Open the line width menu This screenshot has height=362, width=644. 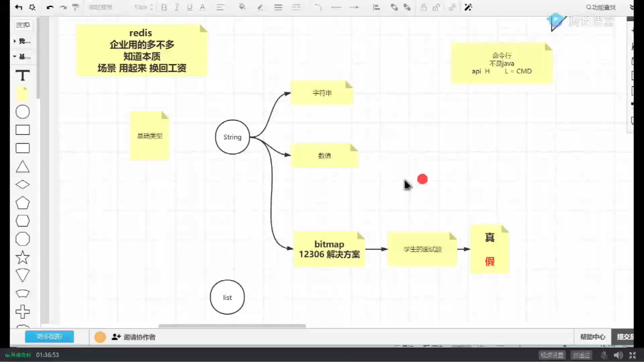[278, 7]
